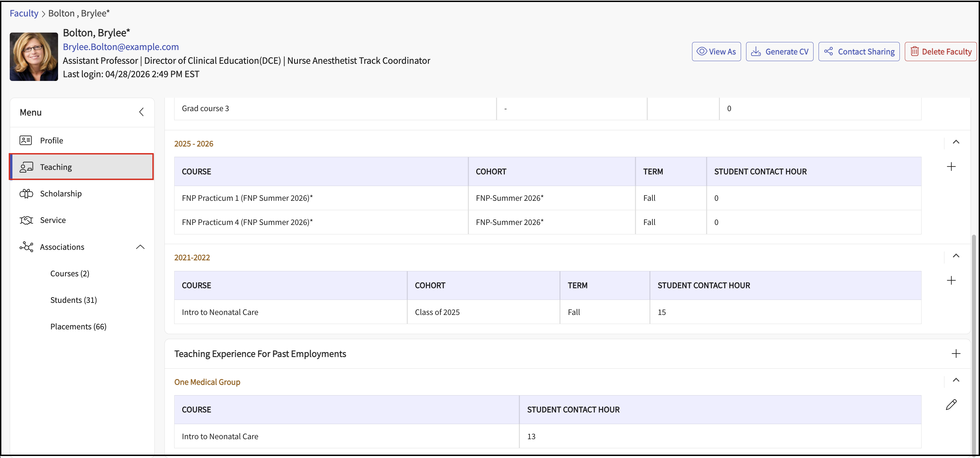Click the Associations network icon
This screenshot has height=458, width=980.
tap(26, 247)
